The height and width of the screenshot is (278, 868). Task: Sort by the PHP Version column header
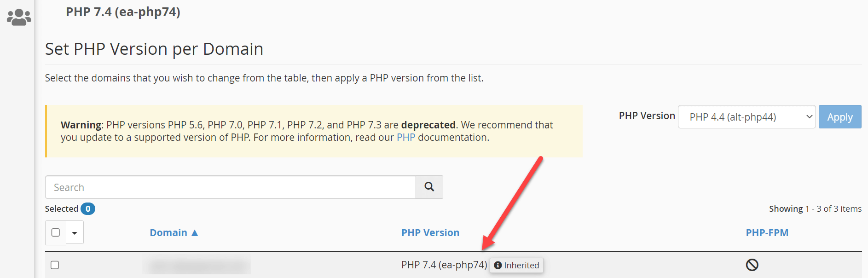[430, 233]
